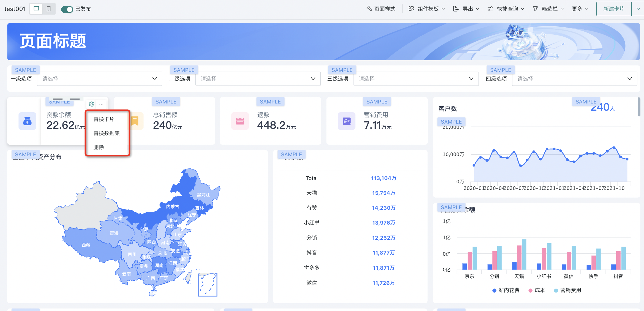This screenshot has width=644, height=311.
Task: Click the Total value 113,104万
Action: point(384,178)
